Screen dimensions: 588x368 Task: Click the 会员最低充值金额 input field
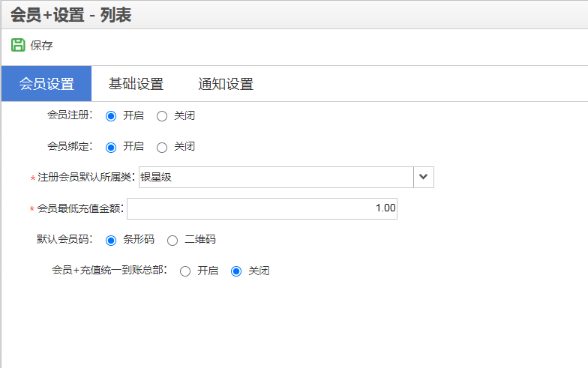pos(262,208)
